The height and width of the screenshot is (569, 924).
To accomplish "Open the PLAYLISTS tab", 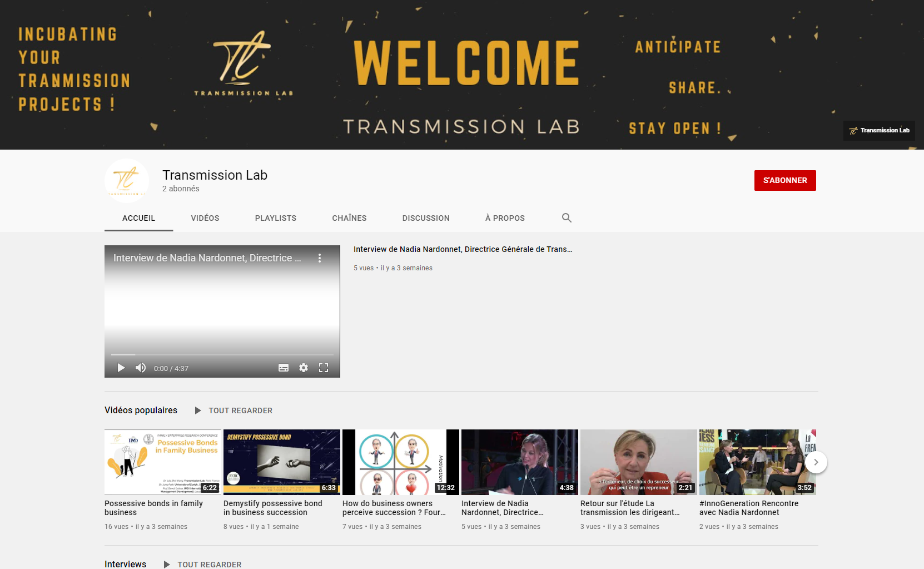I will tap(276, 218).
